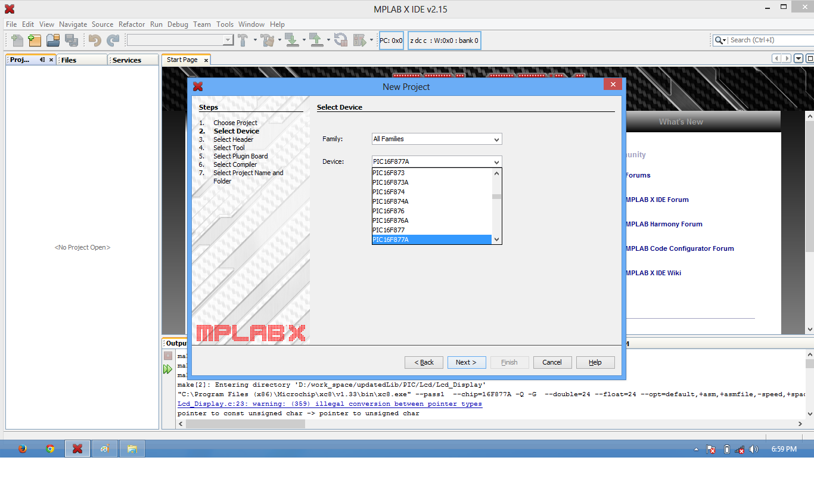Click the New Project toolbar icon
This screenshot has width=814, height=504.
tap(35, 41)
